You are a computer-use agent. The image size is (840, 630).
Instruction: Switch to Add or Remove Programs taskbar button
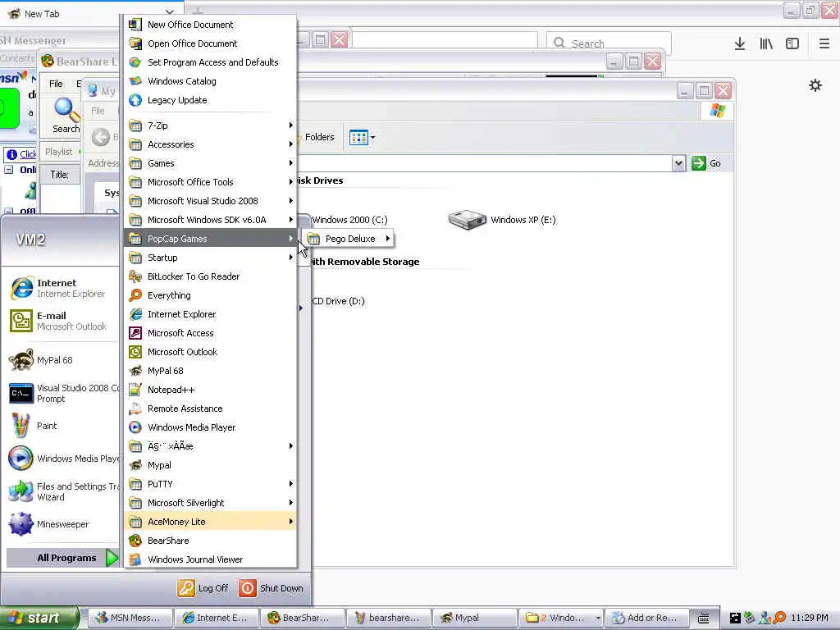(646, 618)
